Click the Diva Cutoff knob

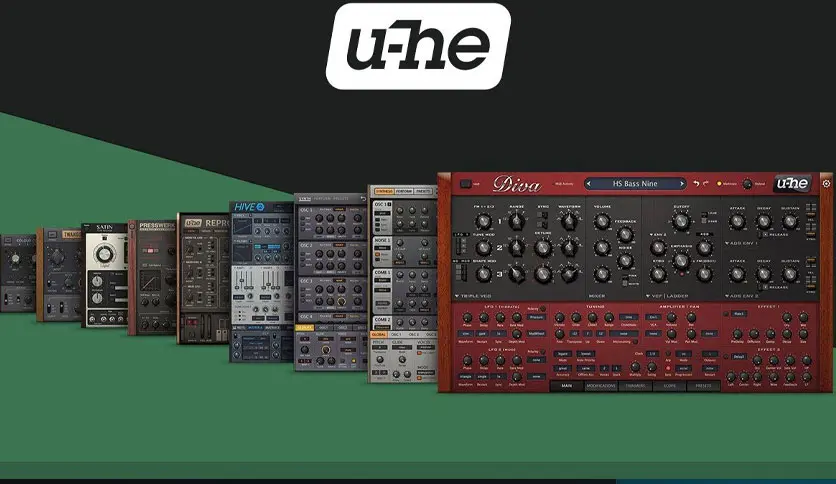(x=680, y=221)
